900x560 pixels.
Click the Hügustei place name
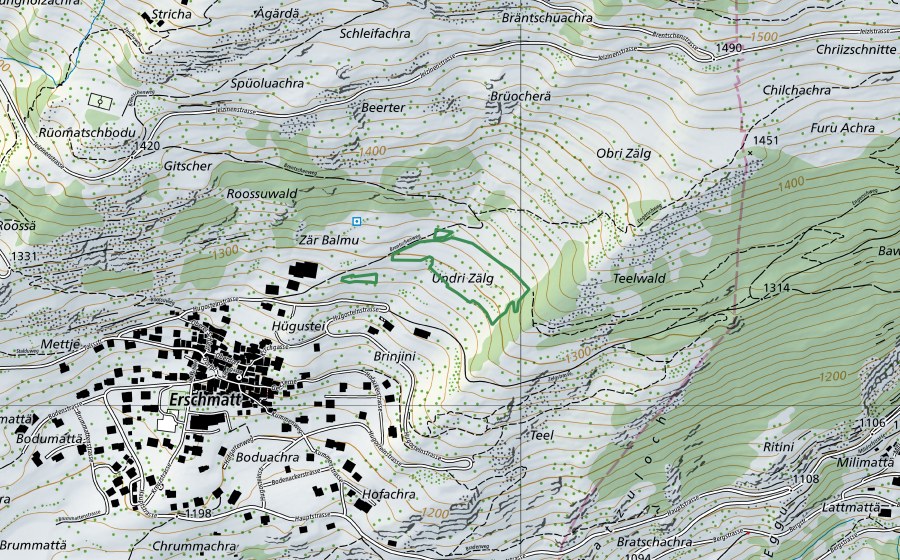[298, 326]
